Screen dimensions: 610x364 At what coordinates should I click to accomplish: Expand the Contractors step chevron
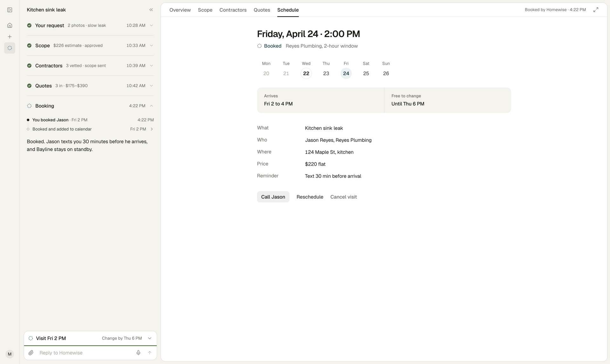point(152,66)
